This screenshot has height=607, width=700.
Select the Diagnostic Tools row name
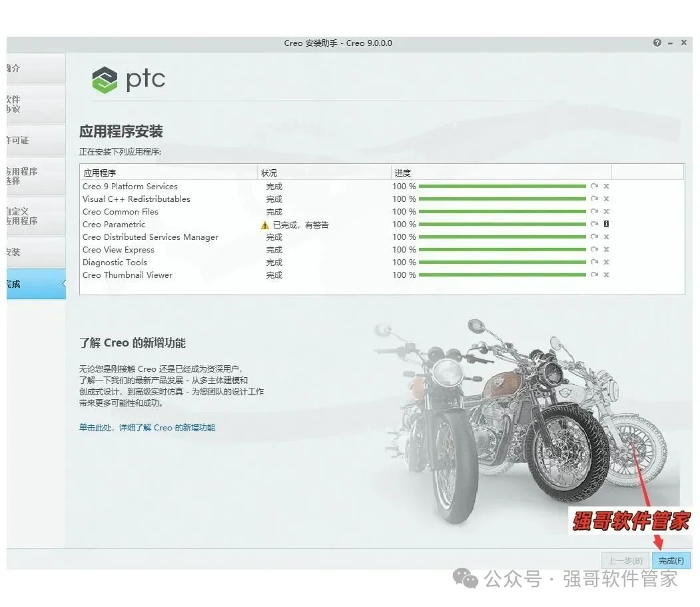tap(115, 262)
